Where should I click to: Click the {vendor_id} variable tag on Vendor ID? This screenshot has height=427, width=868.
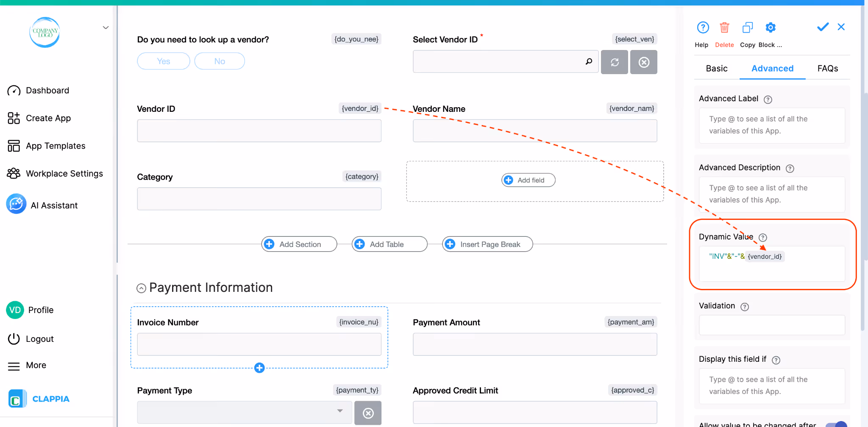point(360,108)
